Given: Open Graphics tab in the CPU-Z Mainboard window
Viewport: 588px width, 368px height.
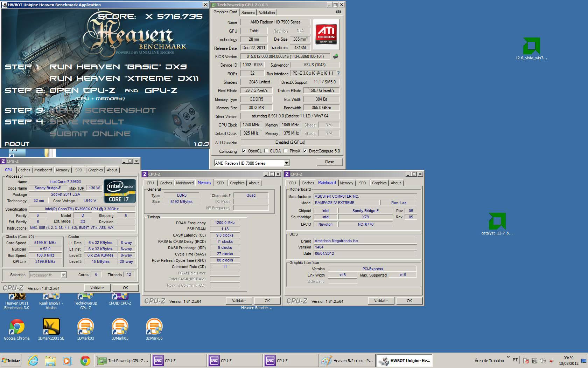Looking at the screenshot, I should pos(379,183).
